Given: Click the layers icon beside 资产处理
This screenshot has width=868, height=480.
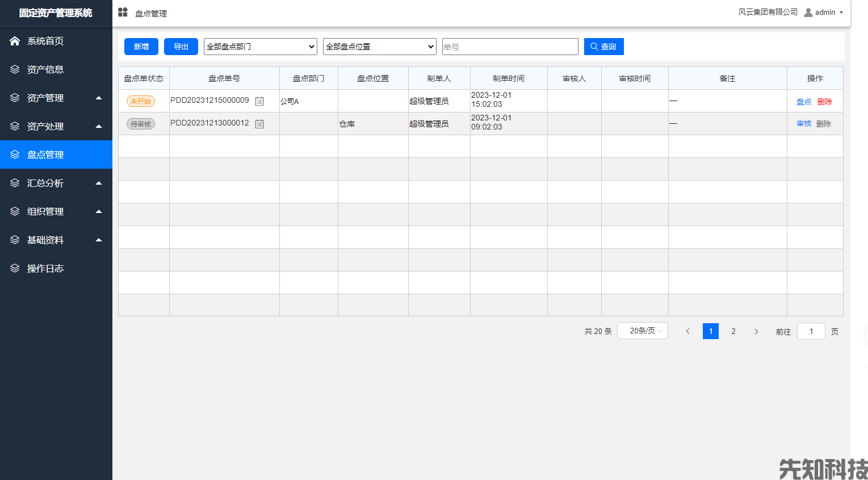Looking at the screenshot, I should tap(15, 126).
